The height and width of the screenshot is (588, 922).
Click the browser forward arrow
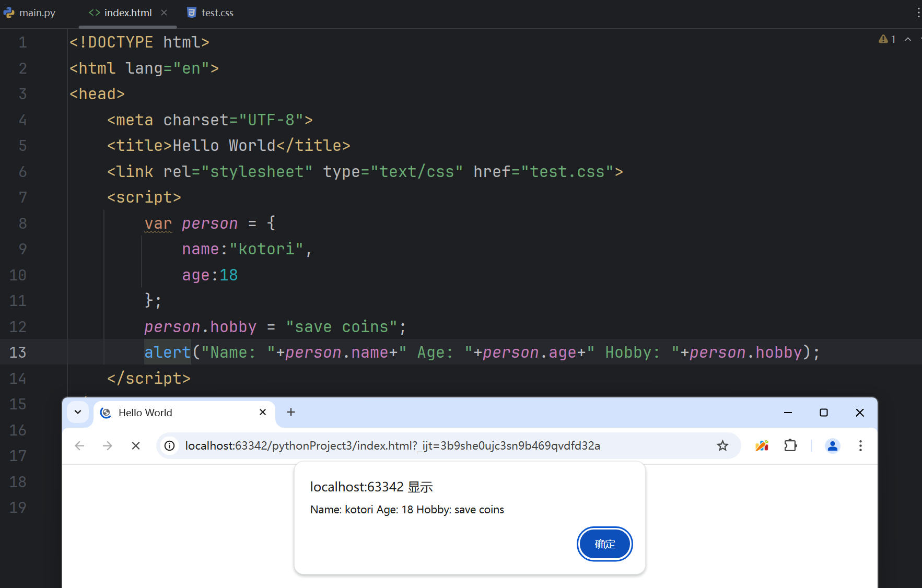tap(108, 445)
